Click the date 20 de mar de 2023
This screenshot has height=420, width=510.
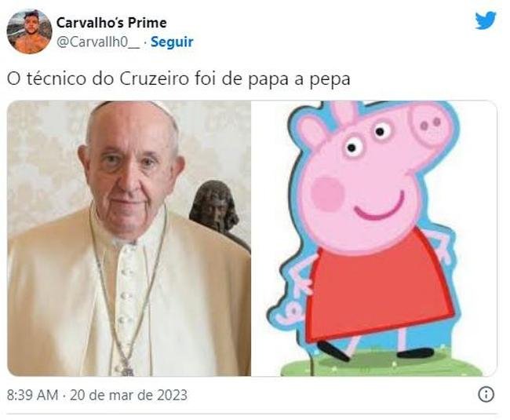tap(129, 395)
